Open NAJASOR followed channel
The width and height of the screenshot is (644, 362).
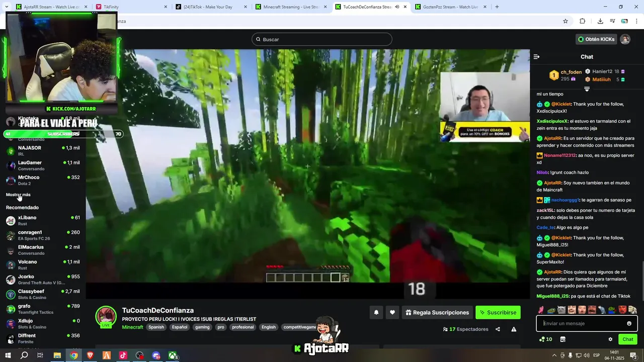[43, 151]
